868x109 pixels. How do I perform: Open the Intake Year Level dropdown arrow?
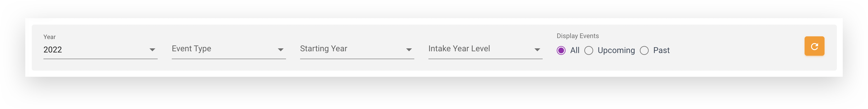[x=537, y=50]
